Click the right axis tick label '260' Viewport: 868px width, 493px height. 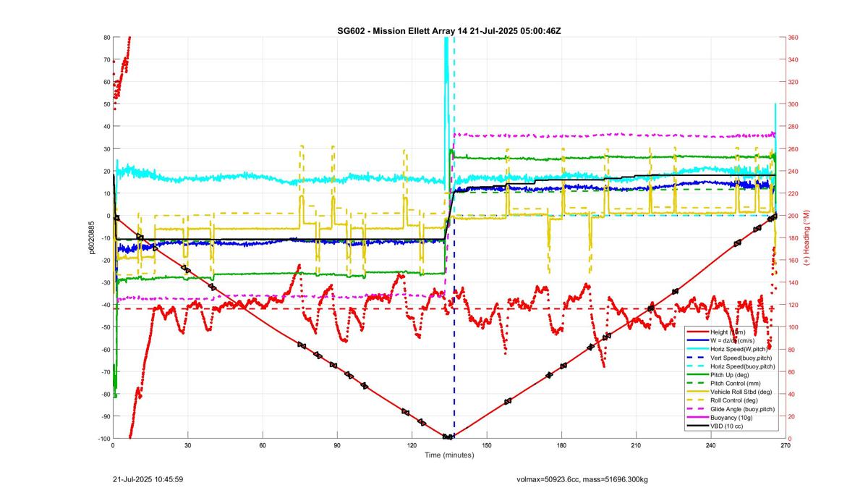793,149
